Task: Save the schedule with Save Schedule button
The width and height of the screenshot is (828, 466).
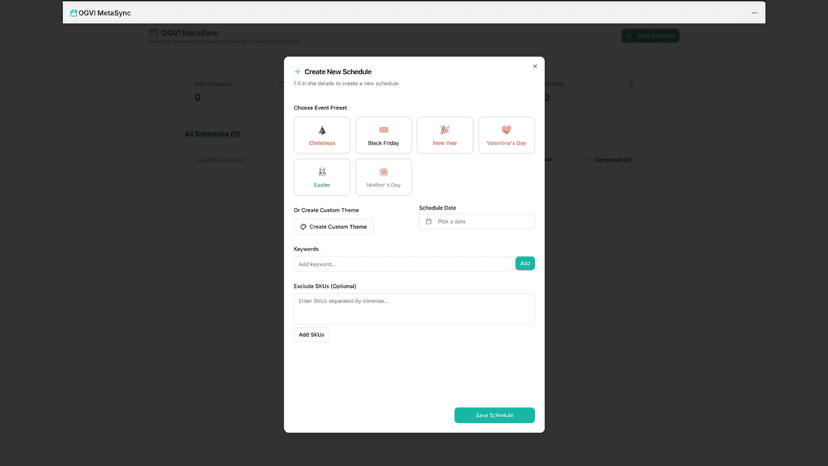Action: (x=494, y=415)
